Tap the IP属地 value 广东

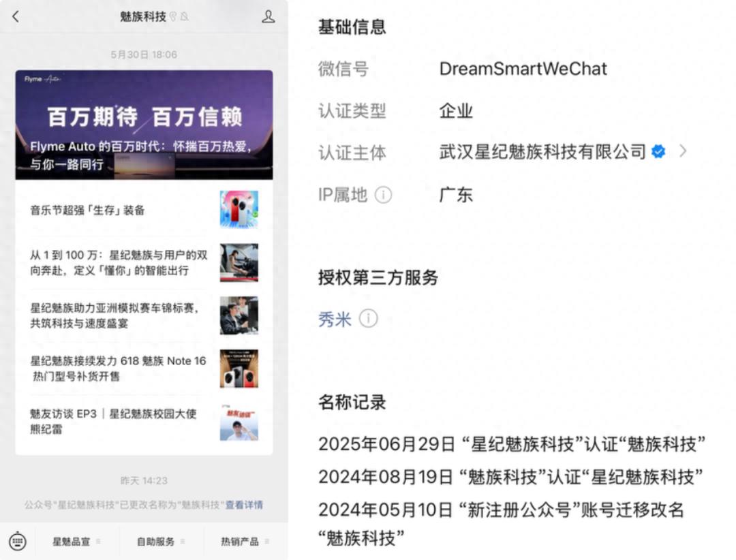pos(456,194)
